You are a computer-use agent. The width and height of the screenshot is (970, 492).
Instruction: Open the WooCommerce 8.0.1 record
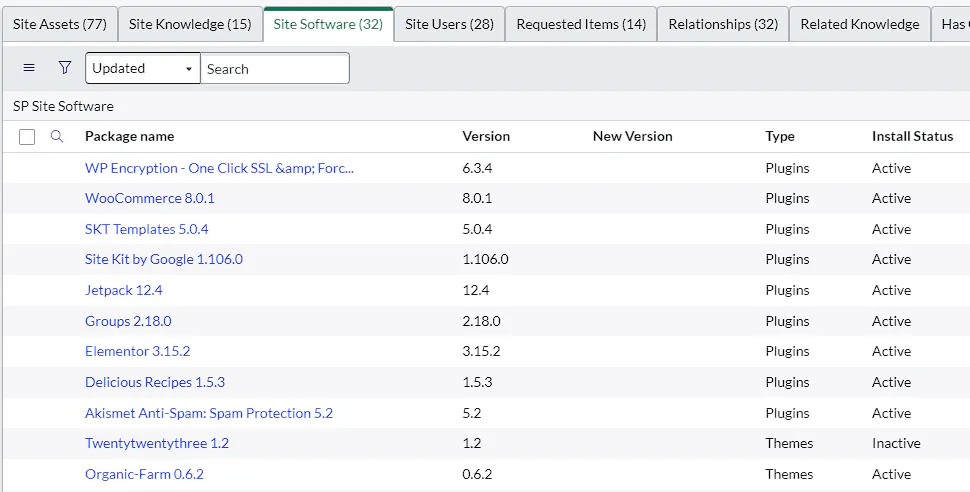(150, 199)
